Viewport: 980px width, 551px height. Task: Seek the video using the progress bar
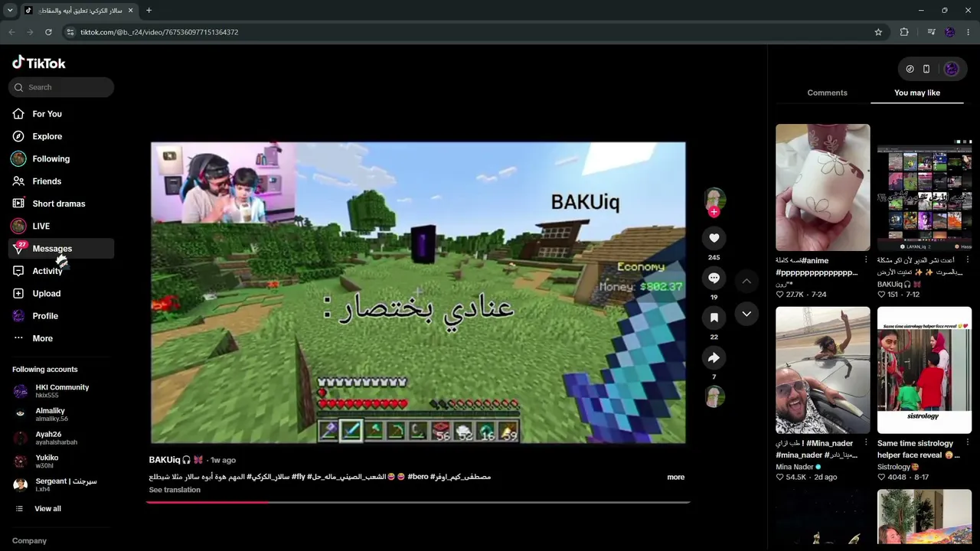click(x=418, y=502)
